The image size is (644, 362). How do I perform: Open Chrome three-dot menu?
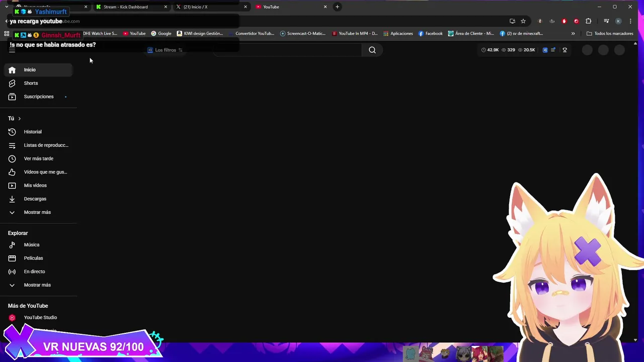click(x=630, y=21)
